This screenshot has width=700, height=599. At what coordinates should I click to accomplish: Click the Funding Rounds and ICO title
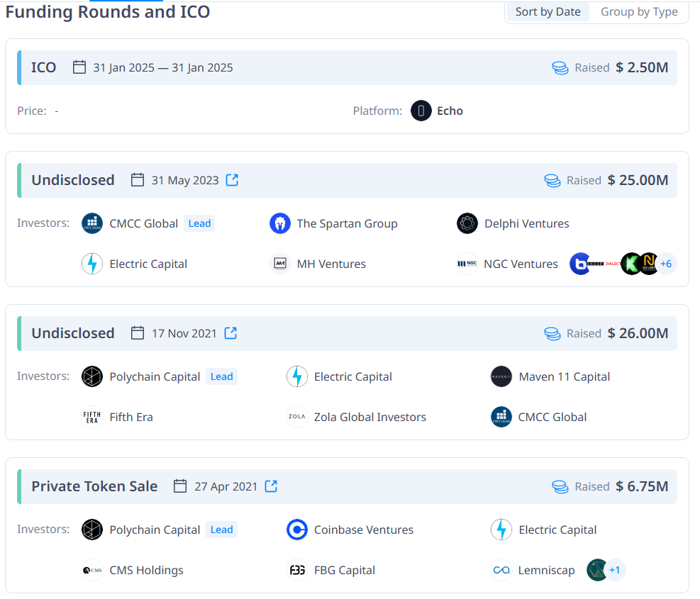click(108, 12)
